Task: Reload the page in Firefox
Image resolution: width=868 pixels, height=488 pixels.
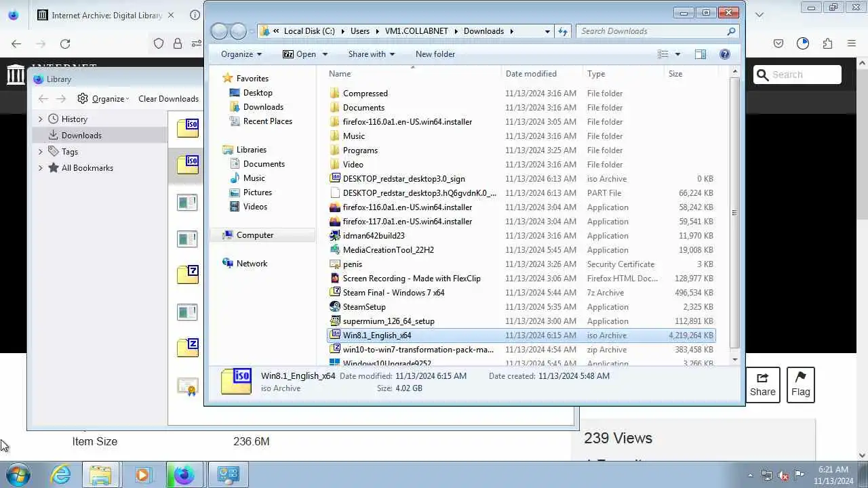Action: coord(65,43)
